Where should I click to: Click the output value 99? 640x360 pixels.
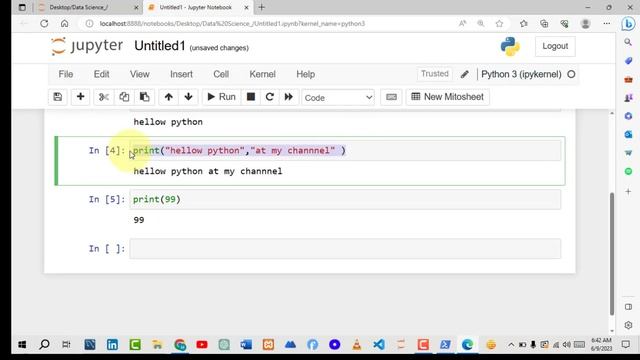[139, 220]
